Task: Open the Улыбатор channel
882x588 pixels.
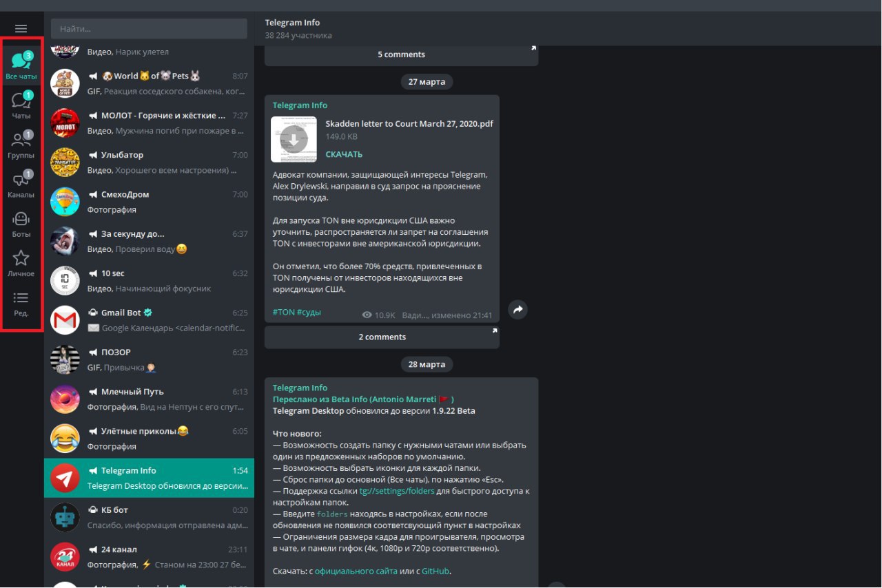Action: click(x=149, y=162)
